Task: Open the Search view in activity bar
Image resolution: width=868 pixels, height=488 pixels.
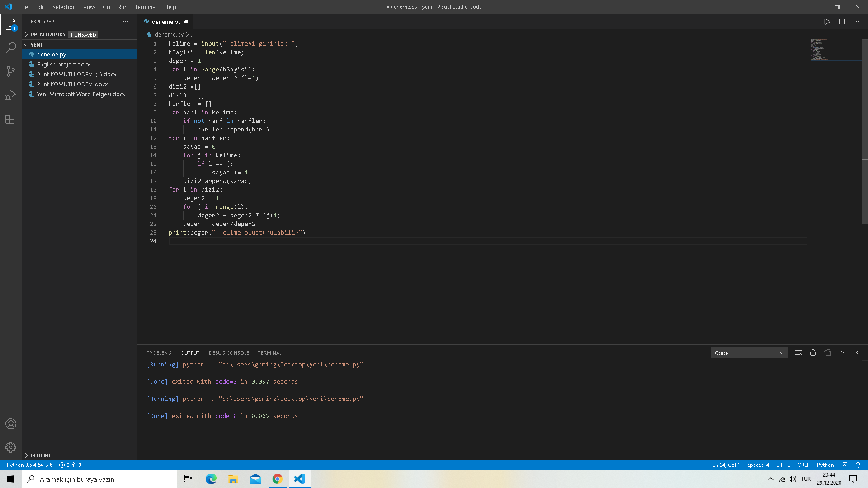Action: pos(11,47)
